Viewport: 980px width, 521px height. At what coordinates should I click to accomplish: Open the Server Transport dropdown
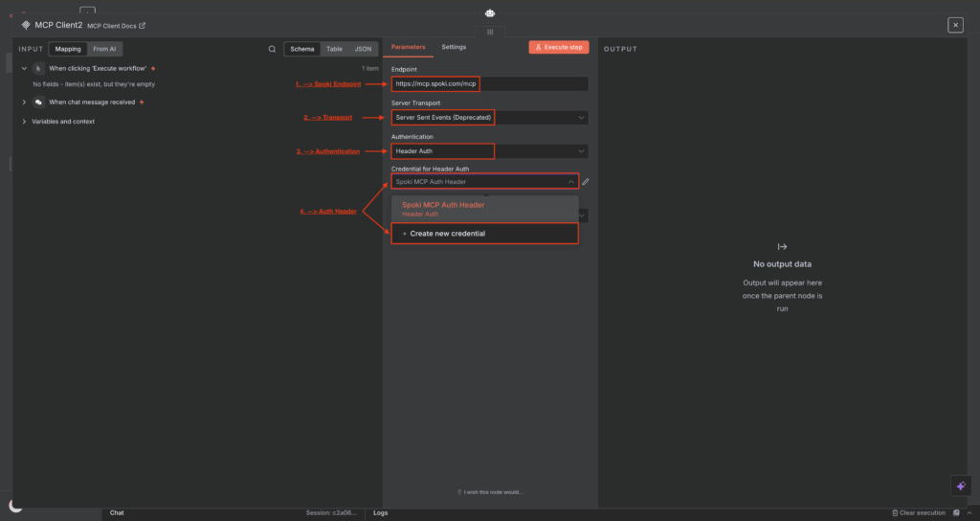[489, 118]
